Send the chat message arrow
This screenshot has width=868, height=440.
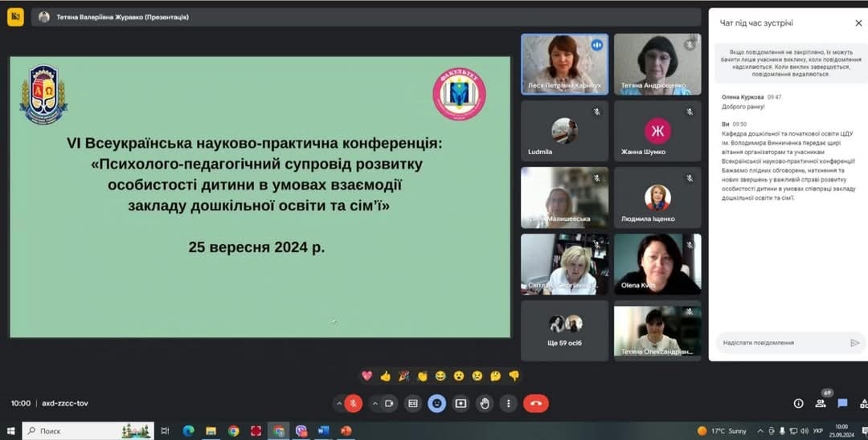(x=854, y=343)
